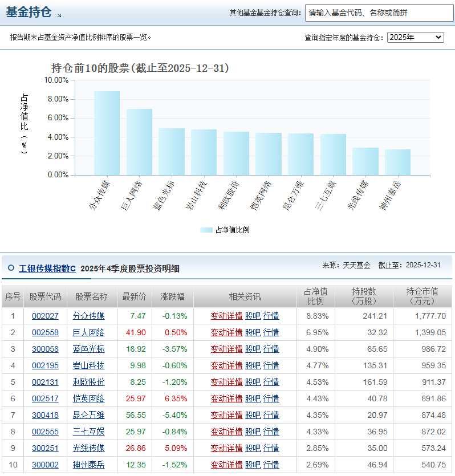Open 昆仑万维 stock name link in table
The image size is (455, 476).
click(88, 415)
